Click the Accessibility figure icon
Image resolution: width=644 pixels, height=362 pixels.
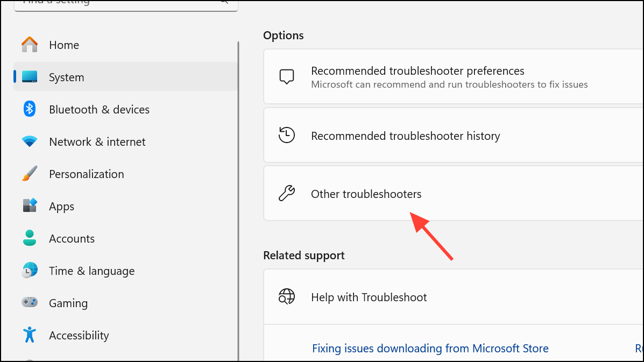click(30, 335)
